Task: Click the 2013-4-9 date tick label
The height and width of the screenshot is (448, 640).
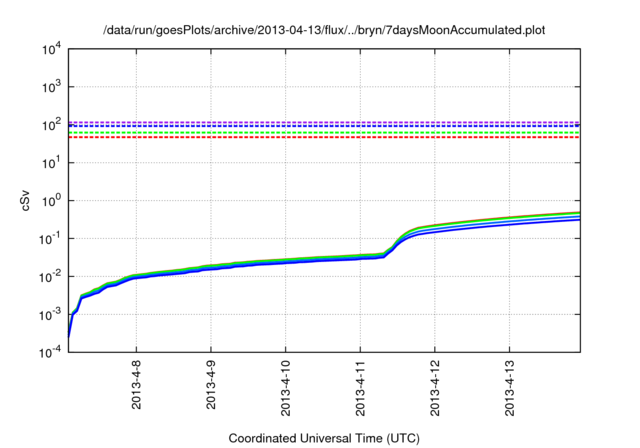Action: [211, 385]
